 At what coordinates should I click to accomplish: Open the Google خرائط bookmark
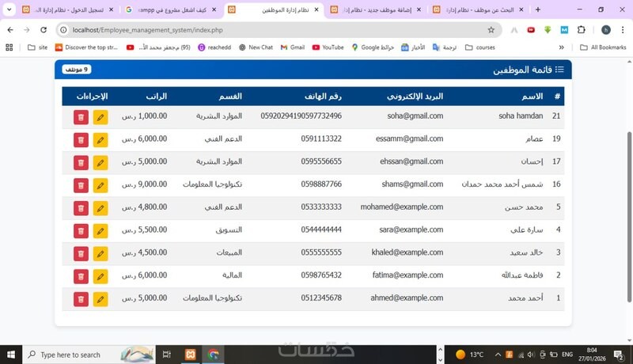(x=373, y=47)
